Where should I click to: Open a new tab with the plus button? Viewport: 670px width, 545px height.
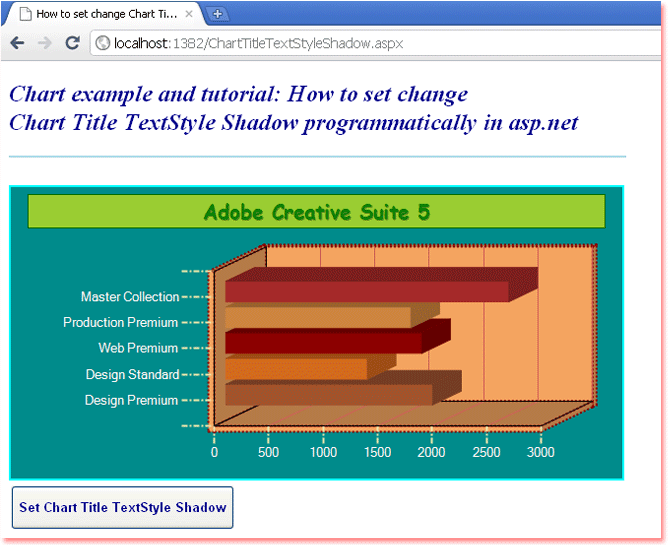coord(217,14)
